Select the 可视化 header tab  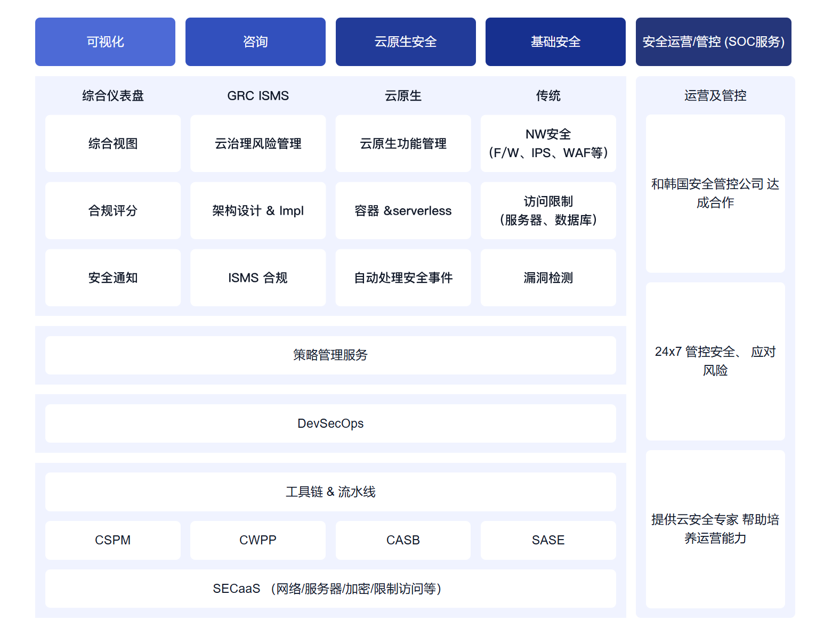pyautogui.click(x=105, y=42)
